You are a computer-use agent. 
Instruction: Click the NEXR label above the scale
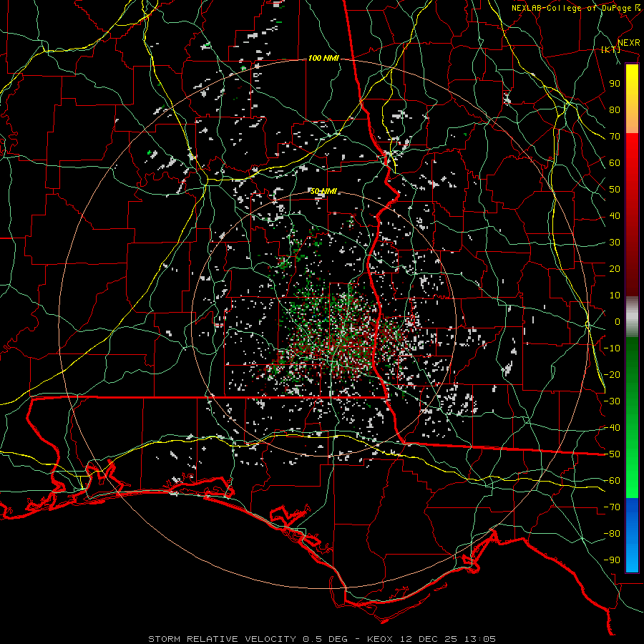629,43
